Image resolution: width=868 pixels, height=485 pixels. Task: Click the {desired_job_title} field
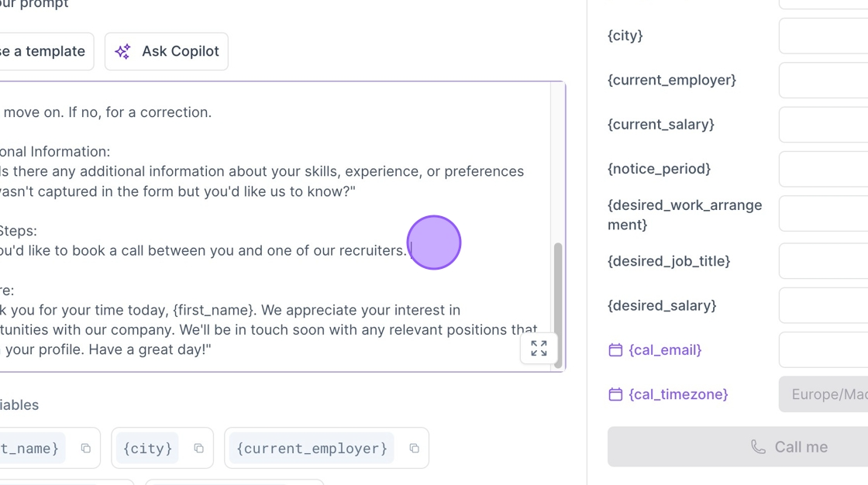[x=823, y=261]
